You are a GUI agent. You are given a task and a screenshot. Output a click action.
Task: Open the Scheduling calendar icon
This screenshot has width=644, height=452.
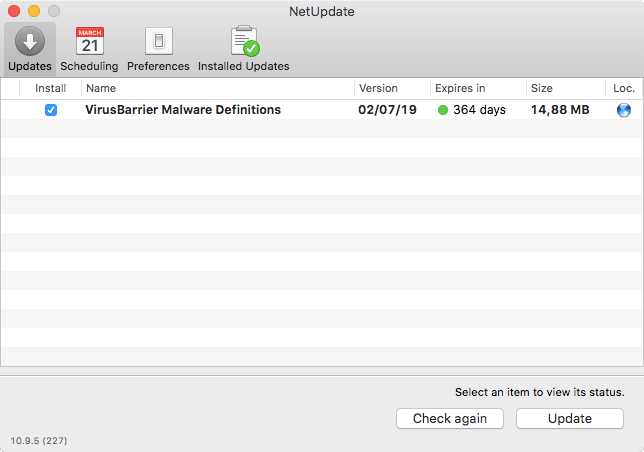pyautogui.click(x=90, y=41)
